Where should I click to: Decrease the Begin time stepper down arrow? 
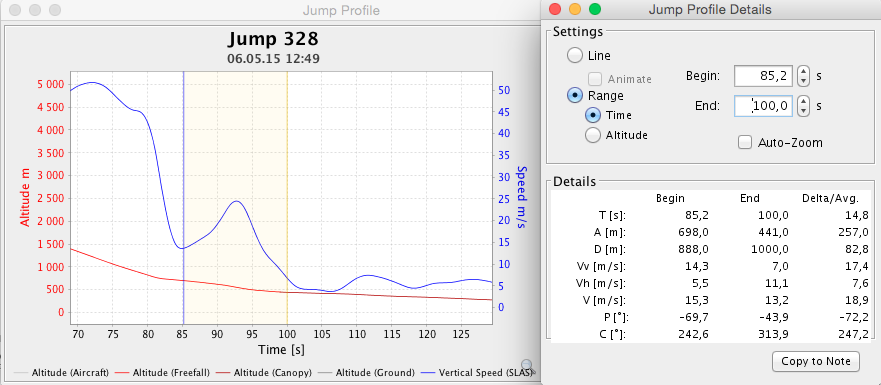pos(803,80)
